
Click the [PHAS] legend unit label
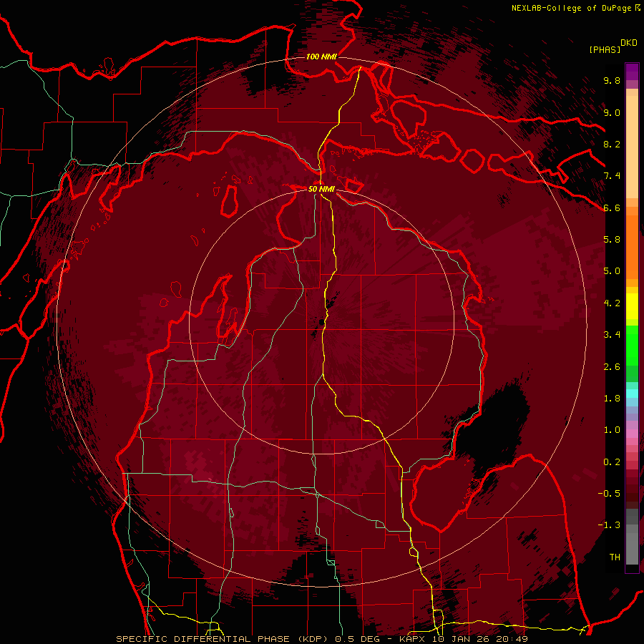pos(605,50)
